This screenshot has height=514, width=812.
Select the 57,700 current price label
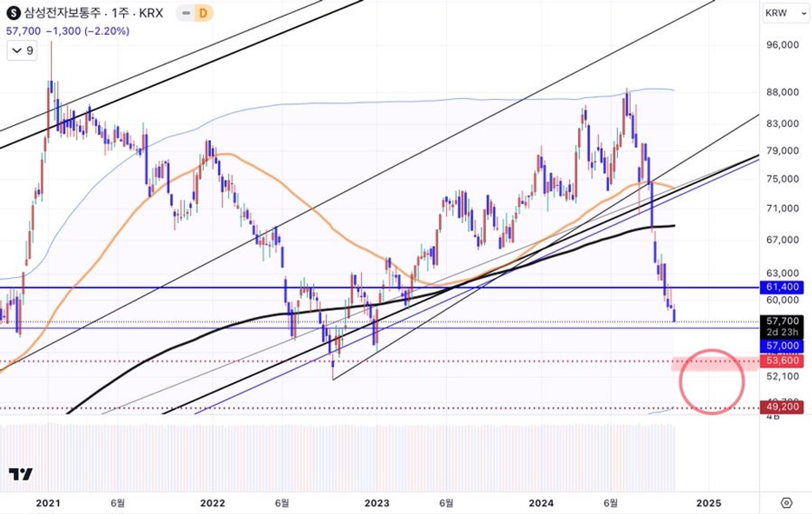(x=782, y=321)
